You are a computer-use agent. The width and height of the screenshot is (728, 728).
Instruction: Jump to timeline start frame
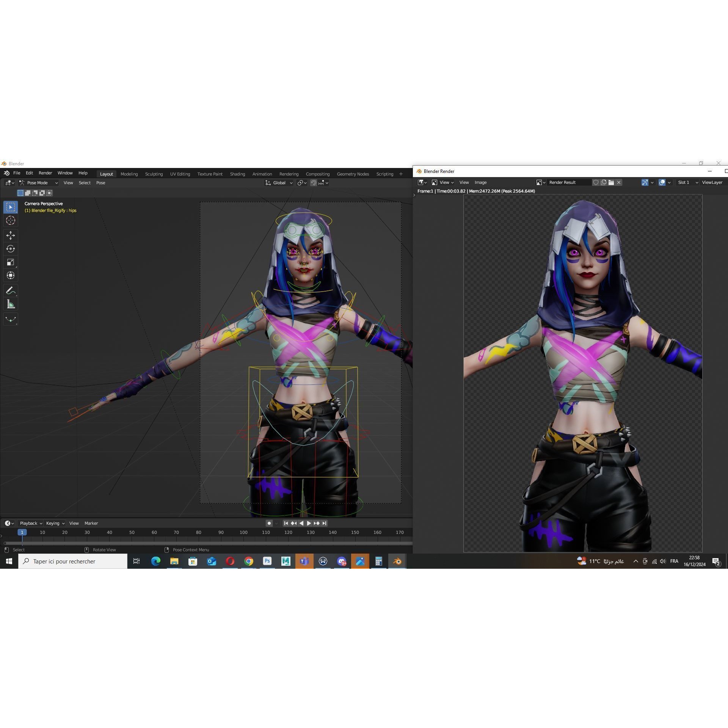point(286,523)
